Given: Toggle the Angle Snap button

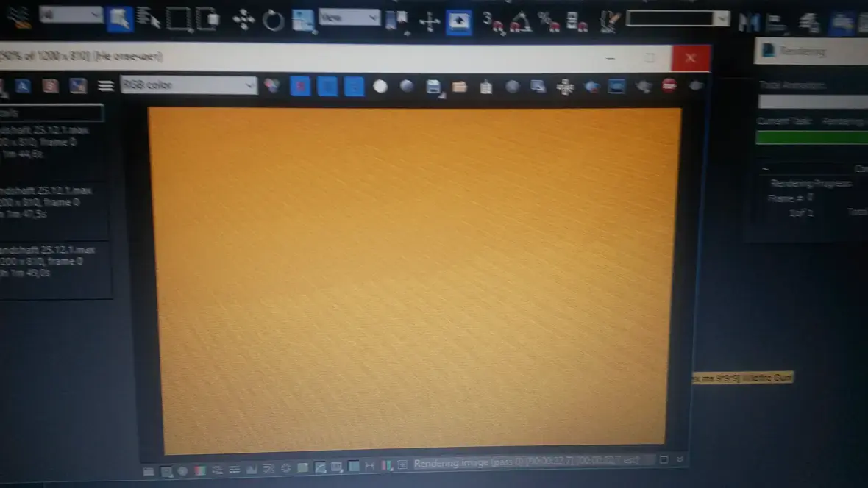Looking at the screenshot, I should (x=520, y=23).
